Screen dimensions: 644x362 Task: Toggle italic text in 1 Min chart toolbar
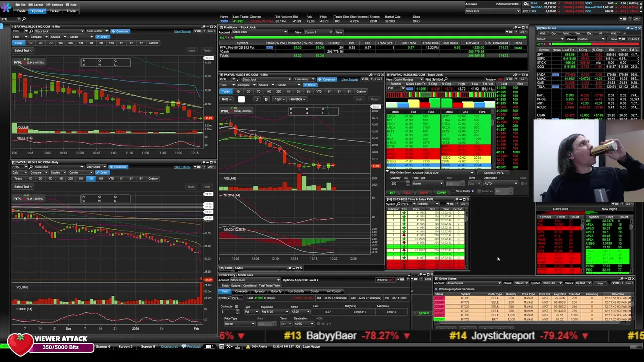click(257, 99)
